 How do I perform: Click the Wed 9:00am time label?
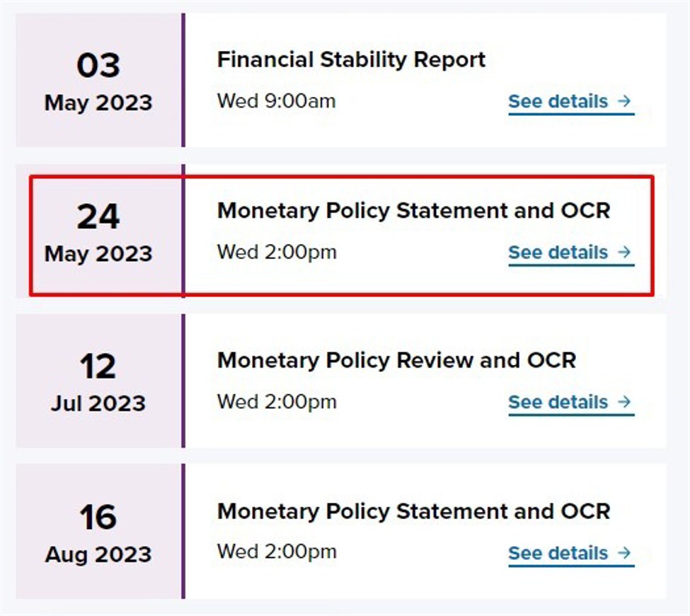pos(276,101)
